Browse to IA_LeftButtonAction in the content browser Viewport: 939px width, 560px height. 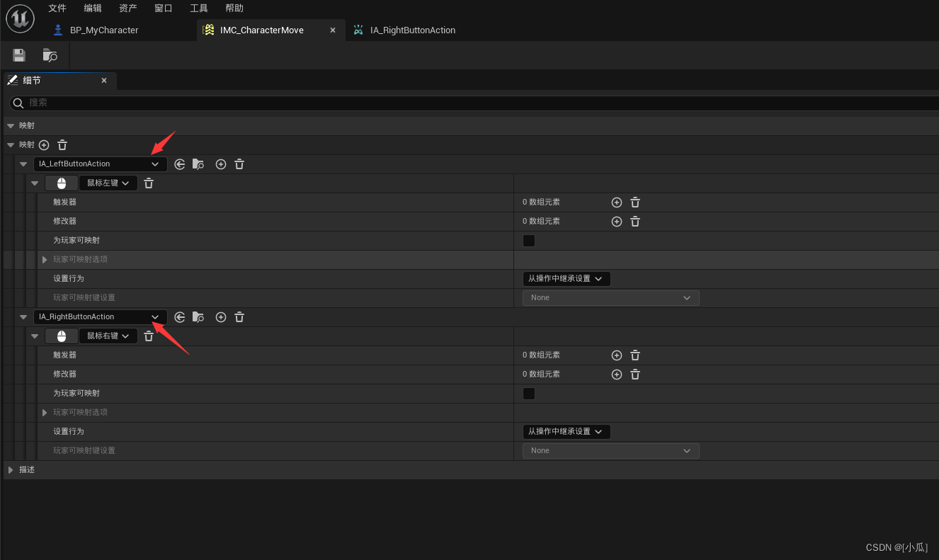coord(198,164)
